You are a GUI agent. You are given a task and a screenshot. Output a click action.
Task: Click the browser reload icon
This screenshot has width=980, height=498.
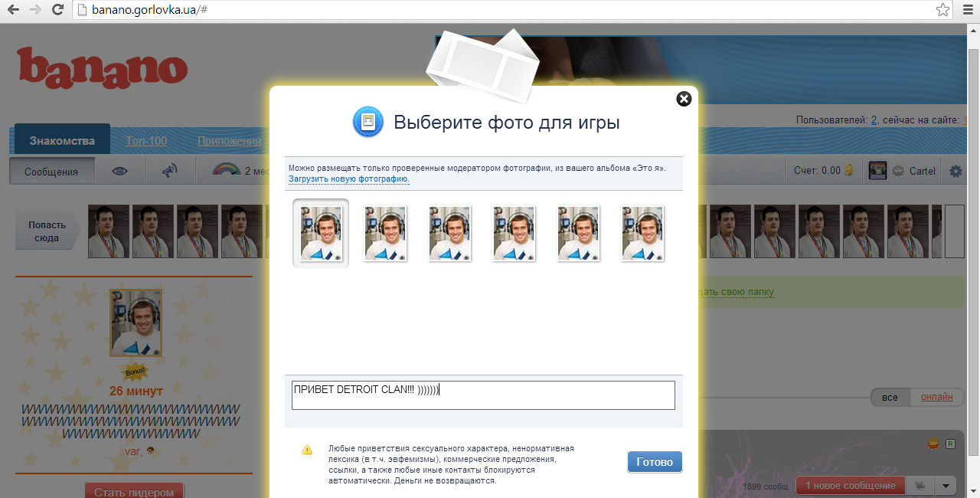57,10
